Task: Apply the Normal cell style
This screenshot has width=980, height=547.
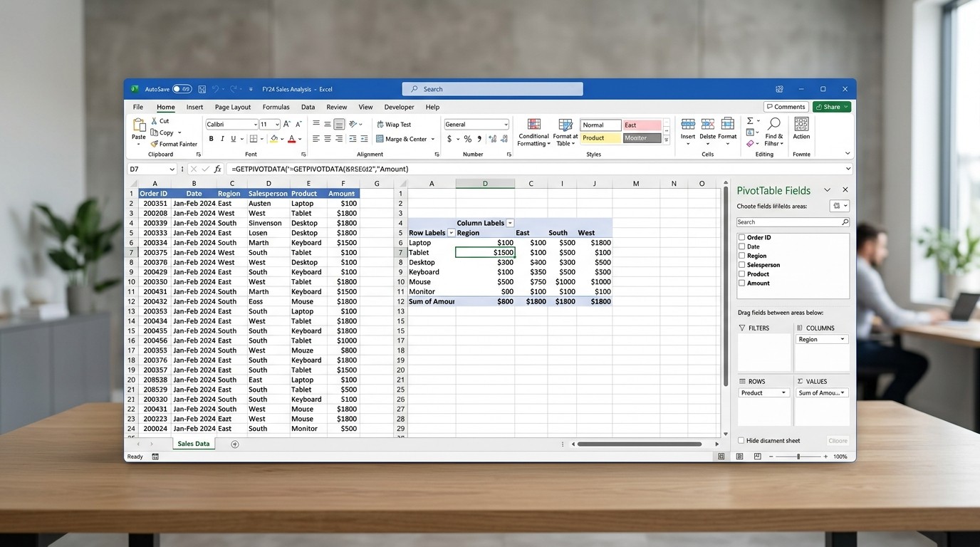Action: click(x=600, y=125)
